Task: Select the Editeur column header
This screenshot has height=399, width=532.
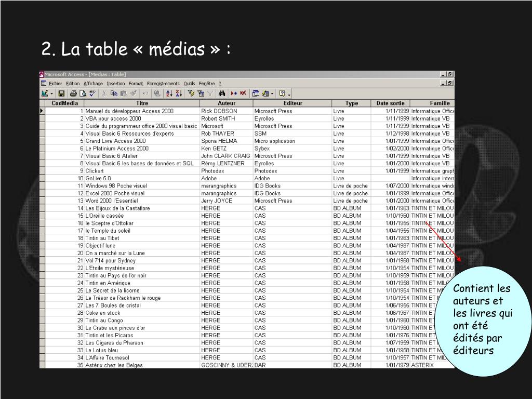Action: pyautogui.click(x=292, y=103)
